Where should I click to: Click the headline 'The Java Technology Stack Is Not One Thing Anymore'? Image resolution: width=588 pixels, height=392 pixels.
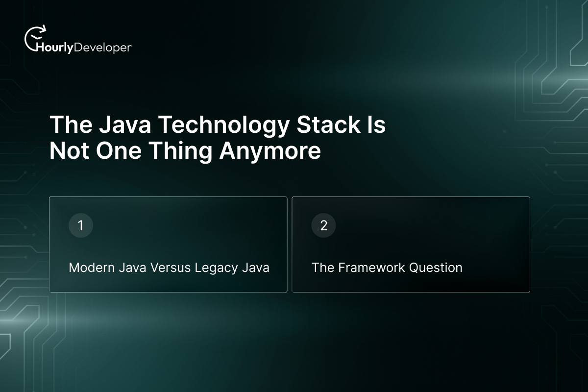(x=218, y=138)
